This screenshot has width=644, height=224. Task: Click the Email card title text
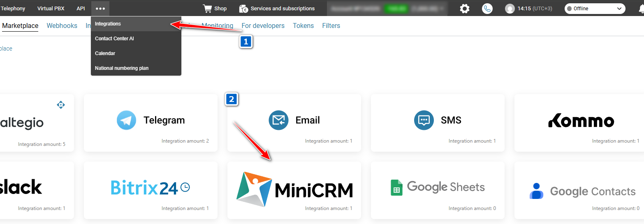(308, 120)
